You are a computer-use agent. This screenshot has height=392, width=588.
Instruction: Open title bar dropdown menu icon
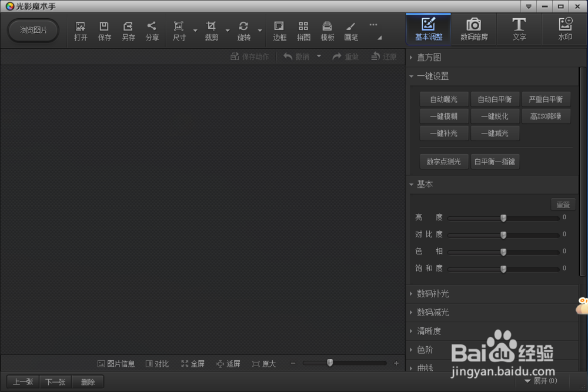coord(529,6)
